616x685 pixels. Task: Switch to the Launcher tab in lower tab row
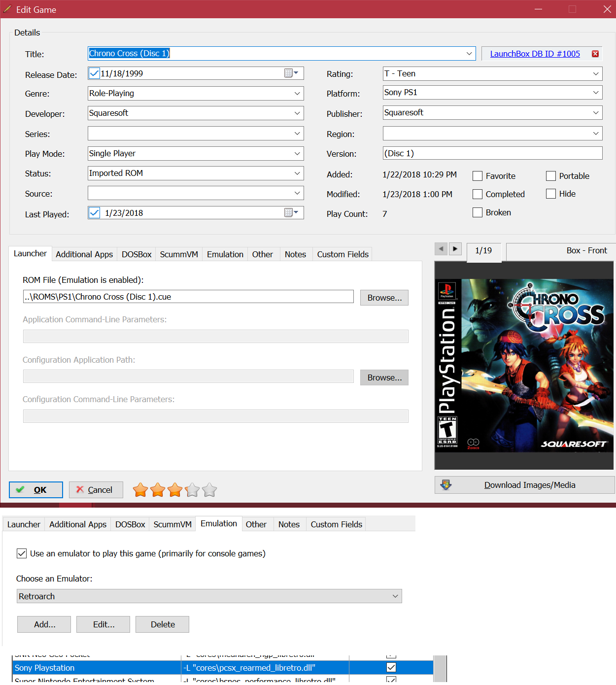click(x=24, y=524)
